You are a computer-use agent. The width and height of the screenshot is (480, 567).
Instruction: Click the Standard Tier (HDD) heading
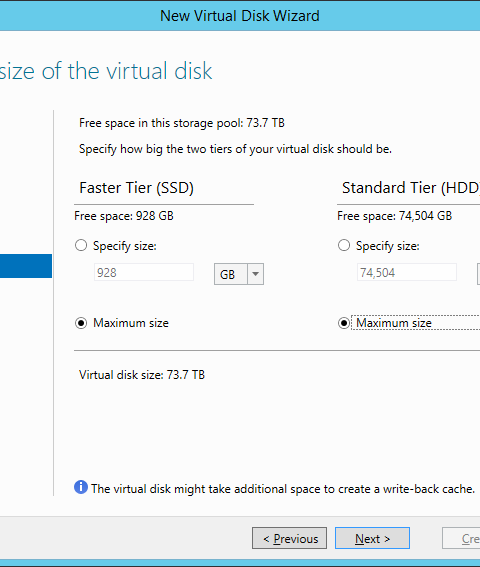(411, 188)
